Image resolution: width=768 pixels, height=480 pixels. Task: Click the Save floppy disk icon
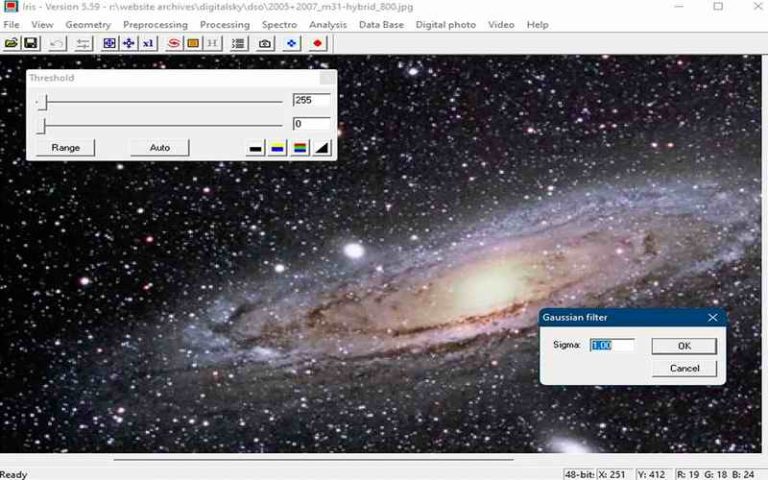pyautogui.click(x=30, y=43)
